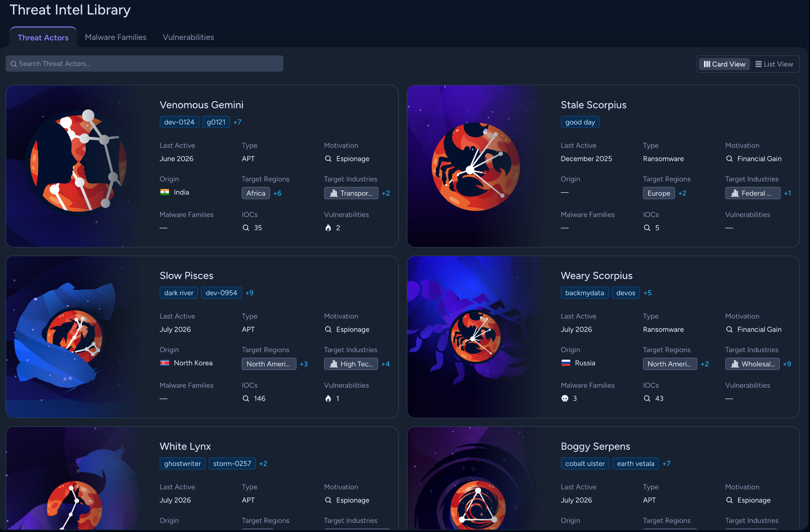Click Weary Scorpius Financial Gain motivation icon

coord(729,329)
